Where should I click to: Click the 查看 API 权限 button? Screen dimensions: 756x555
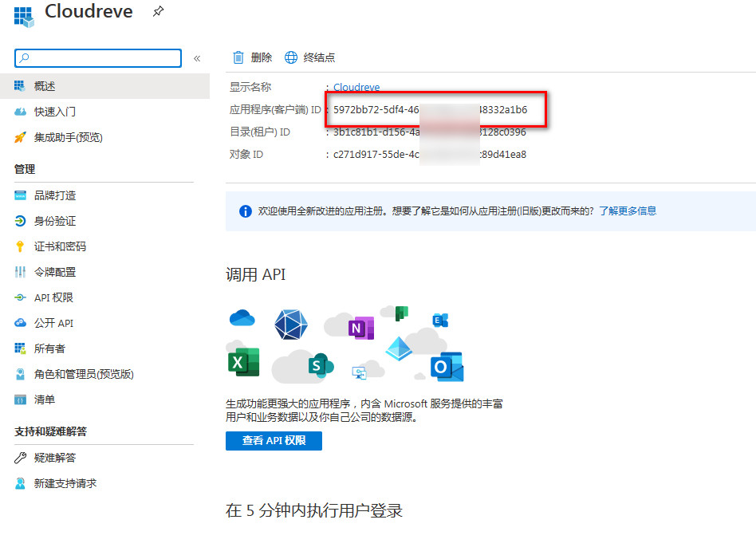tap(274, 441)
